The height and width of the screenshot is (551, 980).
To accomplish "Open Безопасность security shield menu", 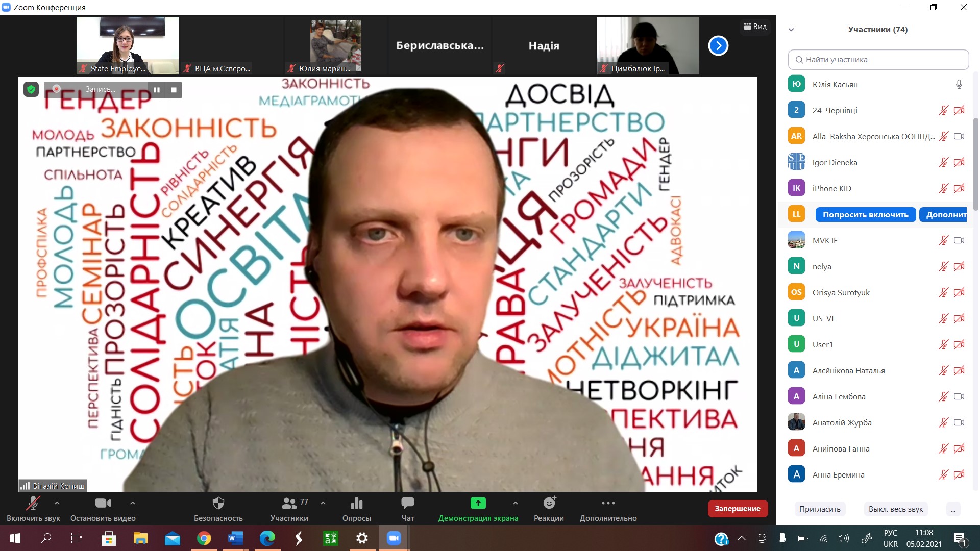I will 218,509.
